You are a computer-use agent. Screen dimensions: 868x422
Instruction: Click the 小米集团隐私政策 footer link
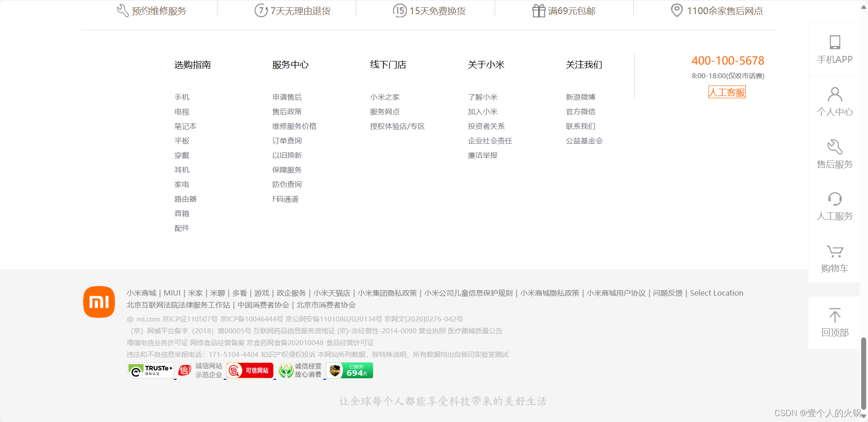pos(387,293)
